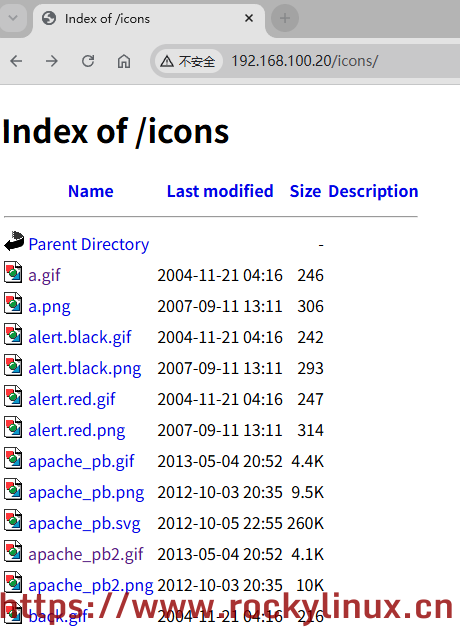The height and width of the screenshot is (628, 460).
Task: Sort the listing by Size
Action: [x=305, y=191]
